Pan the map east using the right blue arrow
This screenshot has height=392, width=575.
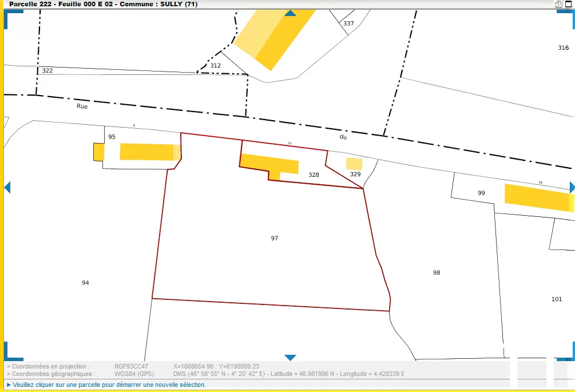pyautogui.click(x=571, y=186)
